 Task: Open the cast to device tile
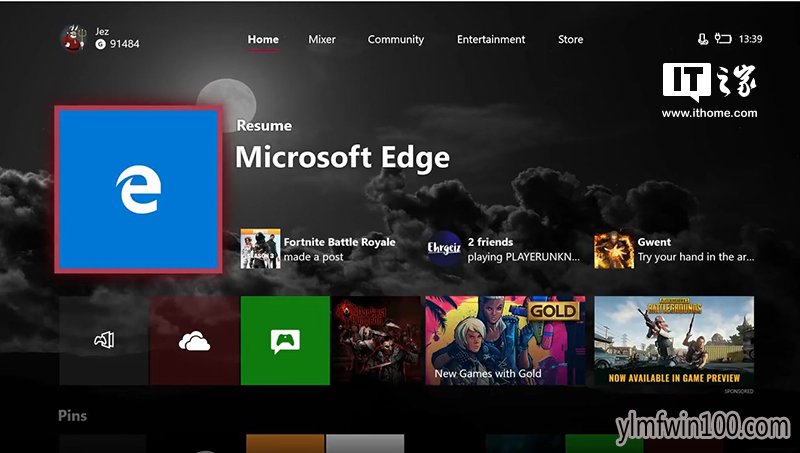click(x=104, y=340)
